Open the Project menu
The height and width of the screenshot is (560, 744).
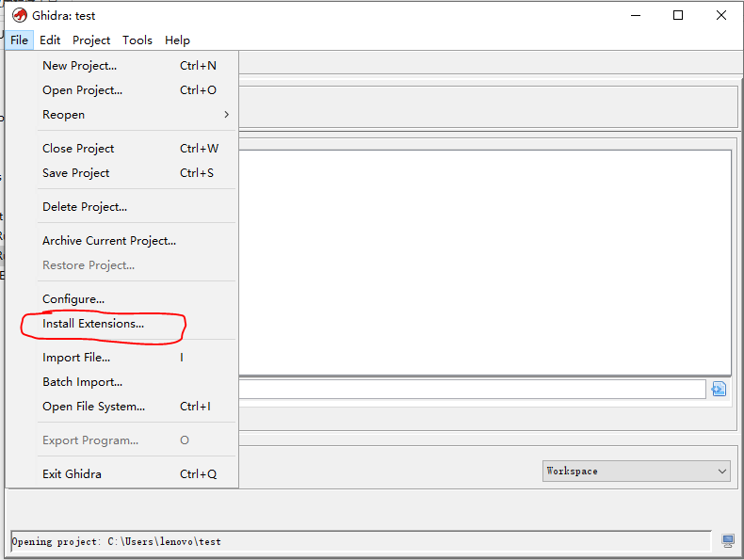click(x=91, y=40)
